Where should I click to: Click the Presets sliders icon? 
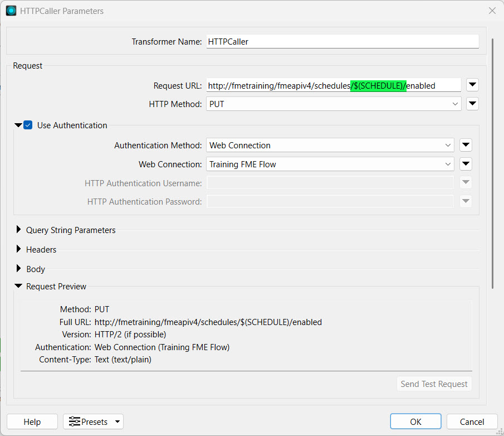[75, 422]
